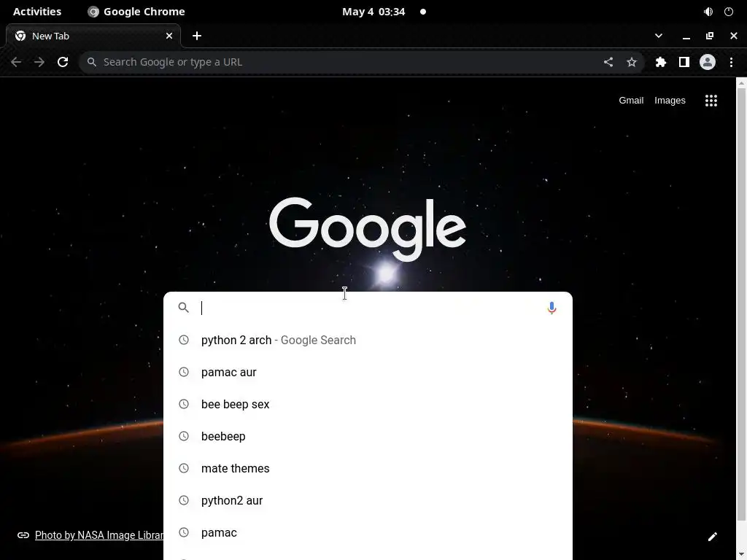Click the system volume icon

(708, 12)
